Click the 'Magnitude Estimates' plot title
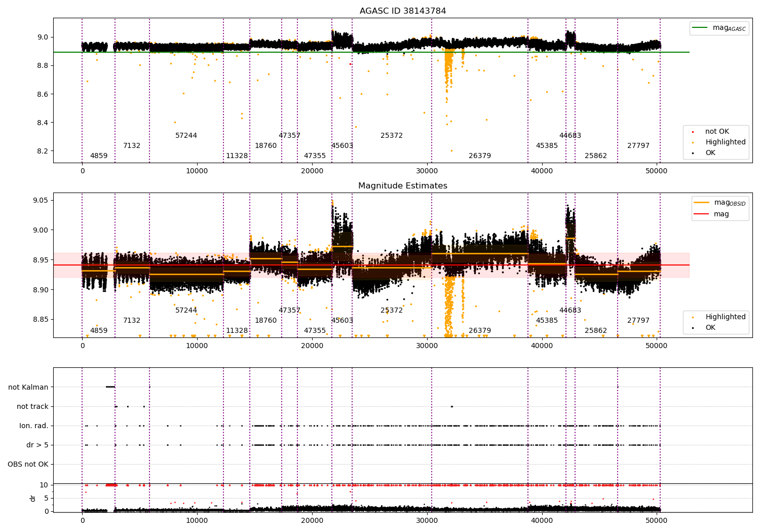Screen dimensions: 760x532 coord(403,186)
